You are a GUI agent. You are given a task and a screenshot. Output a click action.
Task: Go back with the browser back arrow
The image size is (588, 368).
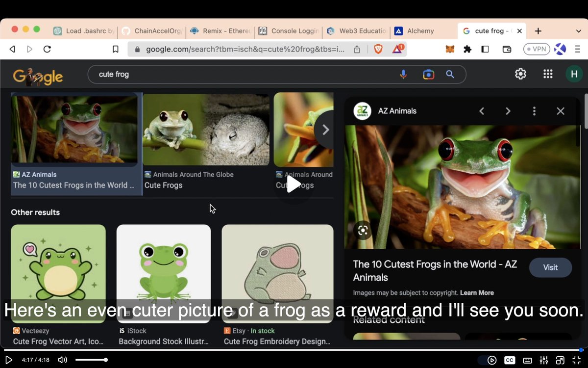point(13,49)
